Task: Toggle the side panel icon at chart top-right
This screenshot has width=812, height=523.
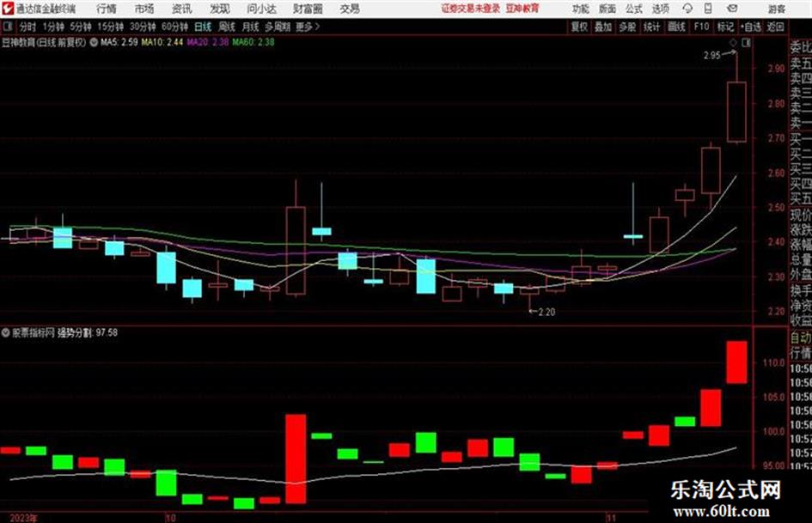Action: point(746,43)
